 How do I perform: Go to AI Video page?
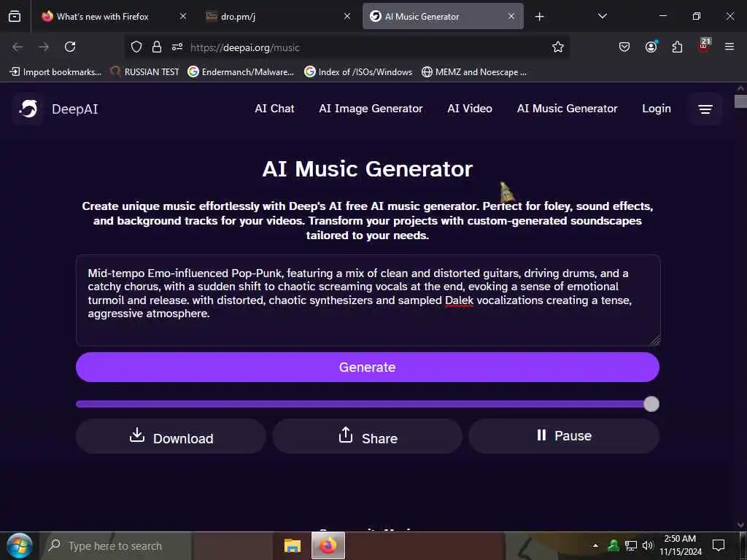(x=470, y=109)
